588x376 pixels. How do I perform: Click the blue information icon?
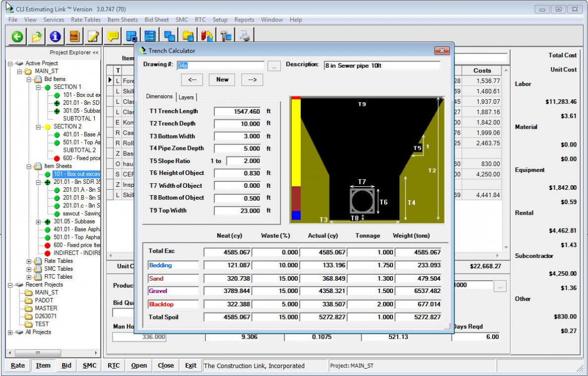coord(55,36)
